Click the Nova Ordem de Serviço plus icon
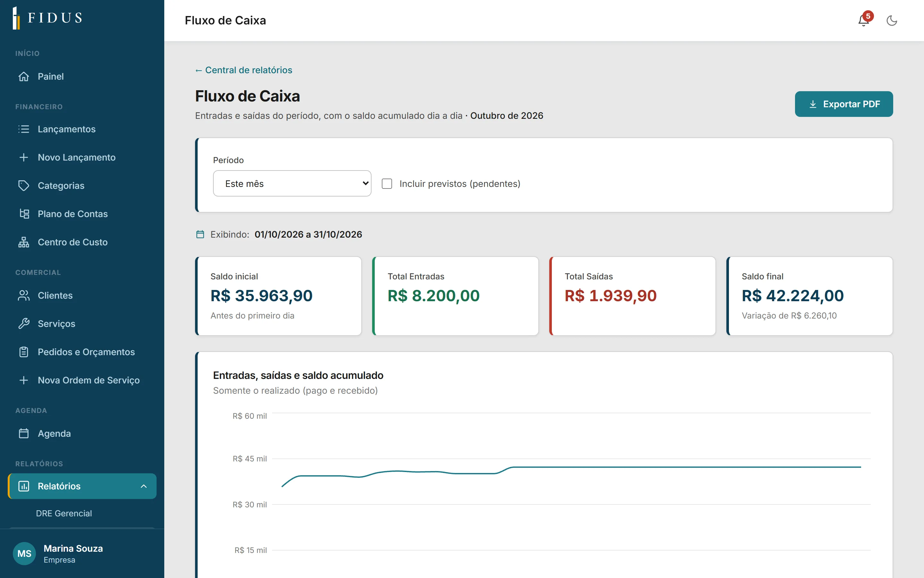The image size is (924, 578). click(24, 381)
